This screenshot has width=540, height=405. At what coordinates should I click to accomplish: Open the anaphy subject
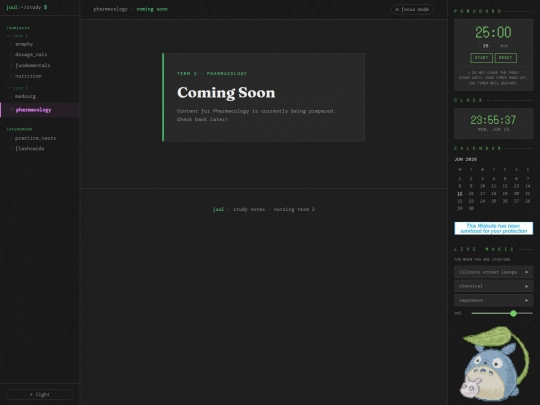click(x=24, y=44)
